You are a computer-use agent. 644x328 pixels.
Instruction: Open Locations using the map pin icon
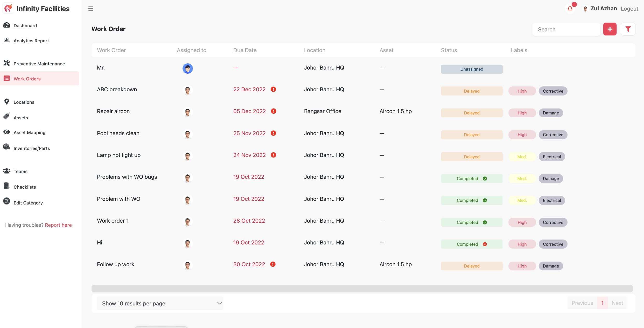tap(7, 101)
